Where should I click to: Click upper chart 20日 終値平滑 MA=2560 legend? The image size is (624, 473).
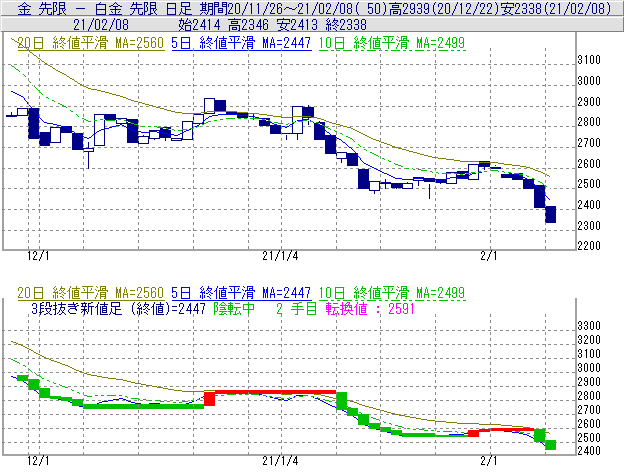click(91, 43)
